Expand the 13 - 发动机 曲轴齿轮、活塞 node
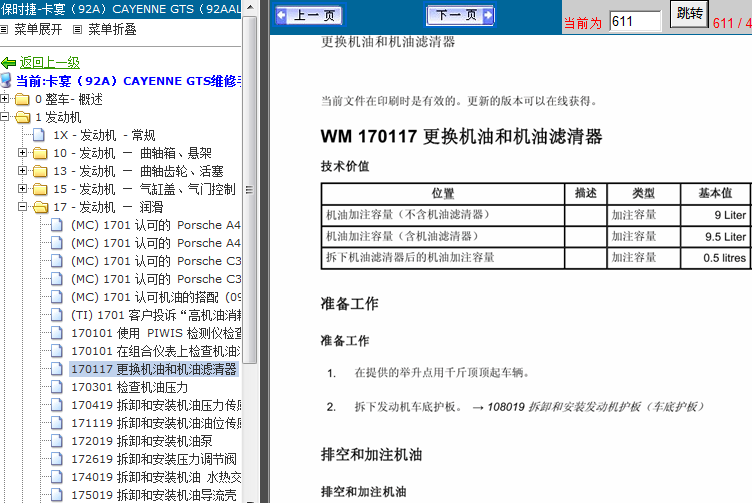752x503 pixels. tap(22, 171)
